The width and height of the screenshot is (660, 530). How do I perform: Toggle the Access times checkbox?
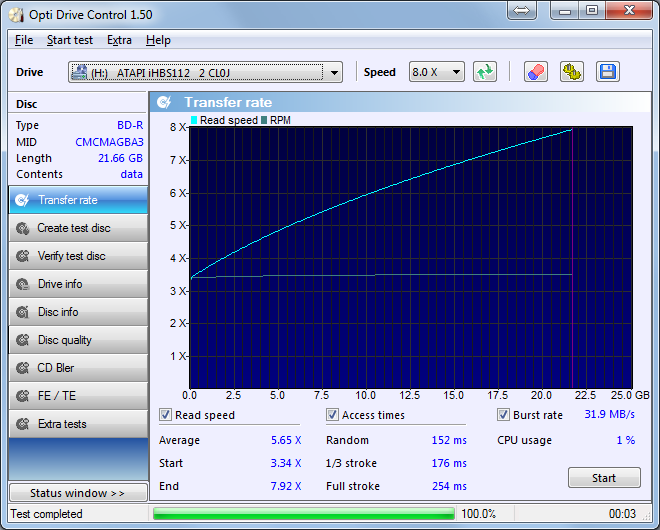(332, 415)
